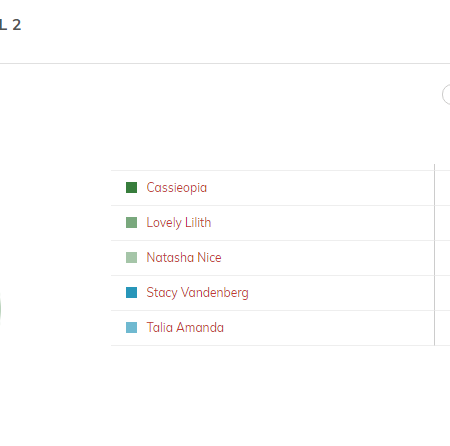Click the green chart edge at the left
The width and height of the screenshot is (450, 446).
click(1, 308)
